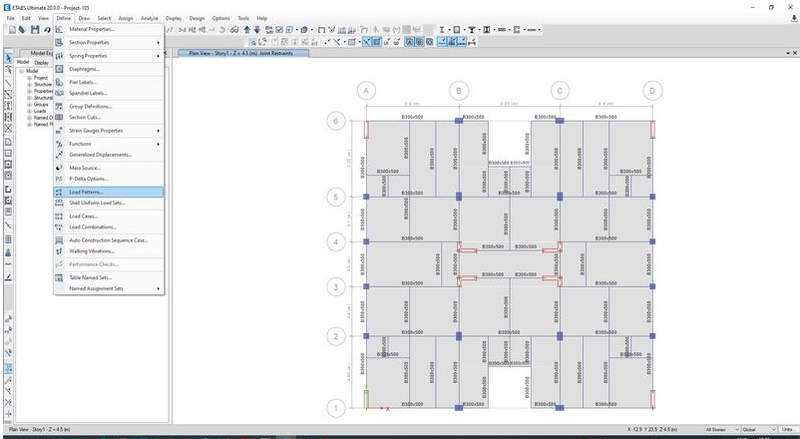This screenshot has height=439, width=800.
Task: Expand the Properties tree node
Action: (x=30, y=91)
